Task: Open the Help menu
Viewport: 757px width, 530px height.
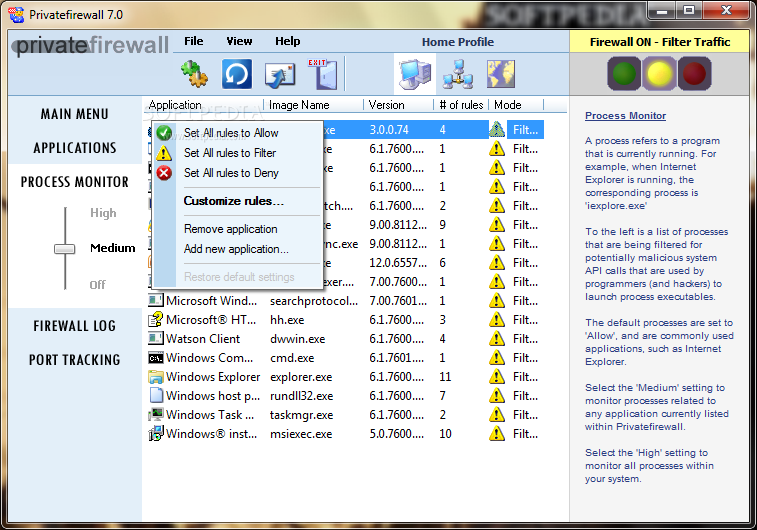Action: tap(288, 42)
